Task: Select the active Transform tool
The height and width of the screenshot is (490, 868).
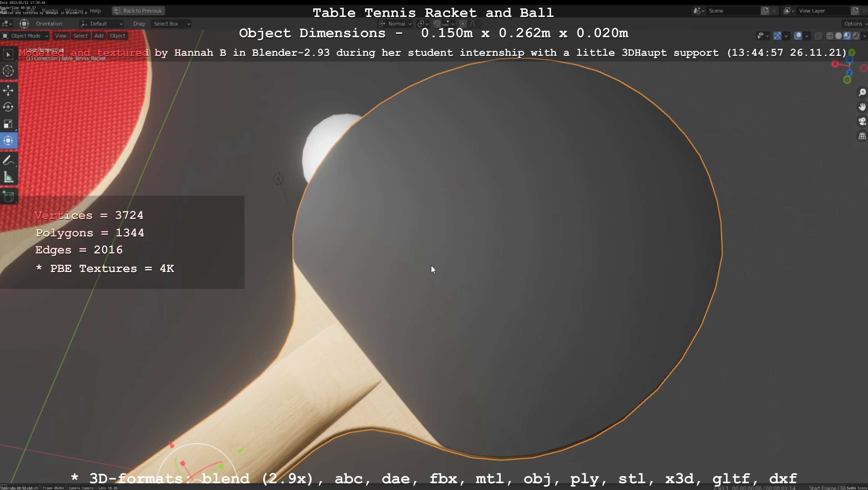Action: (8, 141)
